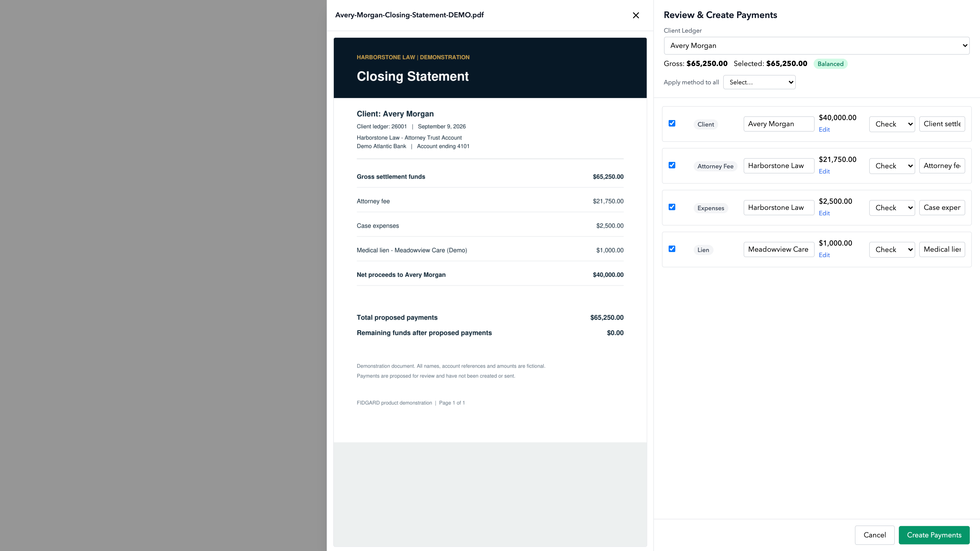The width and height of the screenshot is (980, 551).
Task: Click Gross settlement funds line in PDF
Action: 490,177
